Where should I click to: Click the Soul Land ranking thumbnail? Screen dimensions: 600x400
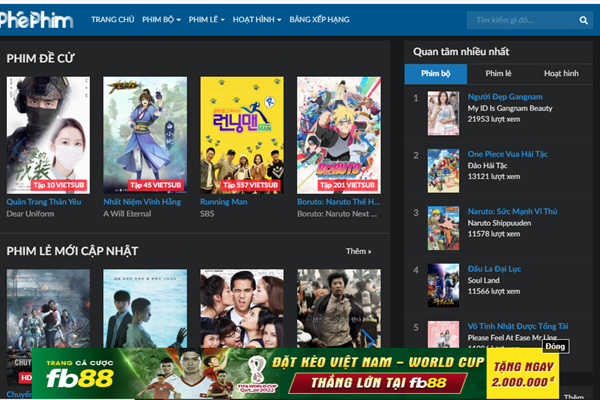click(x=443, y=286)
